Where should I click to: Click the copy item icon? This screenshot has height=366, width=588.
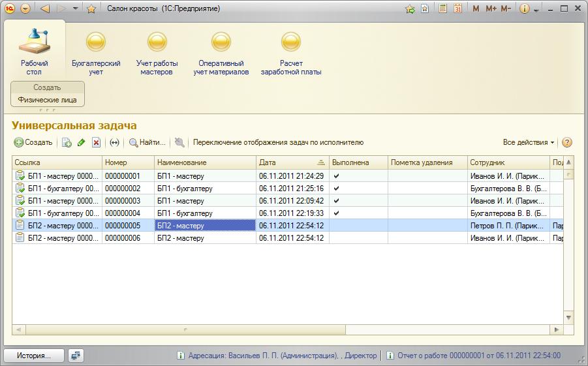pos(67,142)
